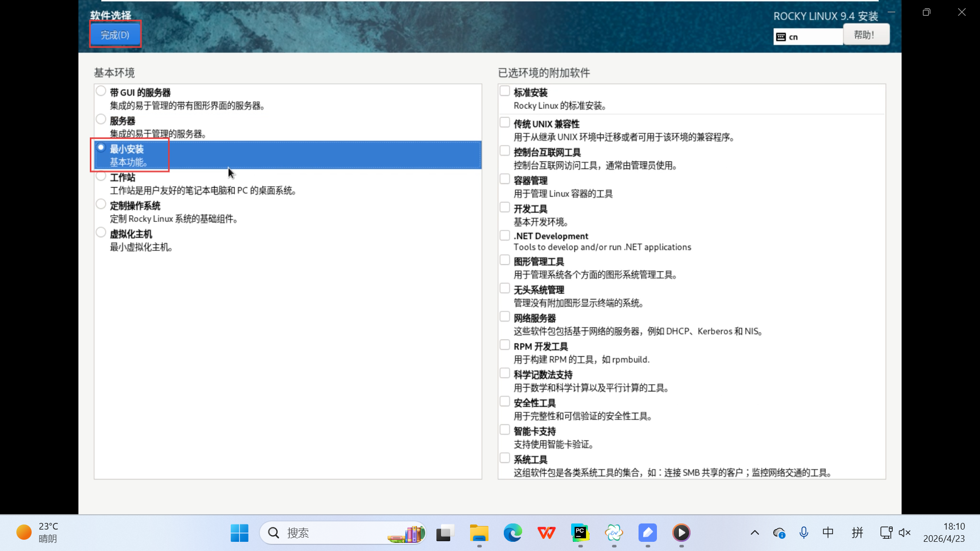Click the muted volume tray icon
Viewport: 980px width, 551px height.
click(904, 533)
